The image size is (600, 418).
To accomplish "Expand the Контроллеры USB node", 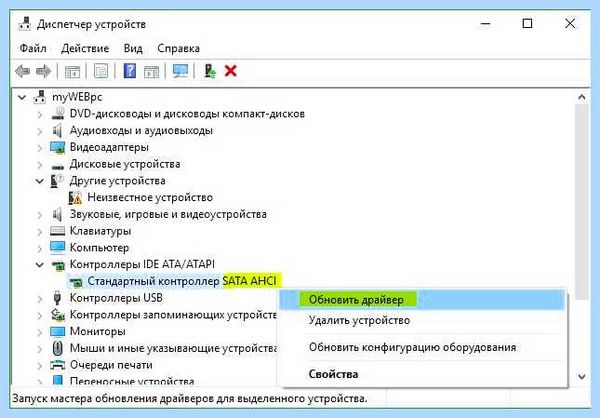I will point(39,299).
